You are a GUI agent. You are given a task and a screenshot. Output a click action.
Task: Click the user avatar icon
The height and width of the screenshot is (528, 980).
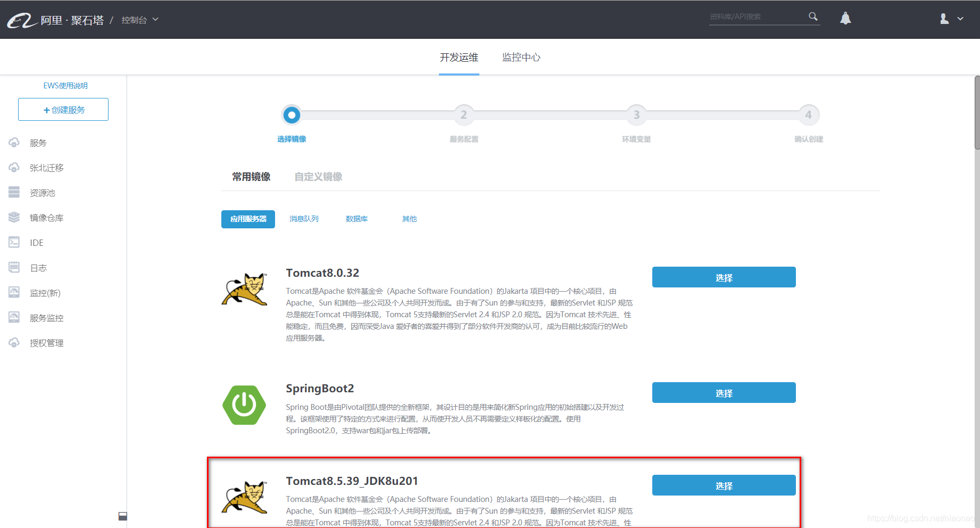[944, 19]
